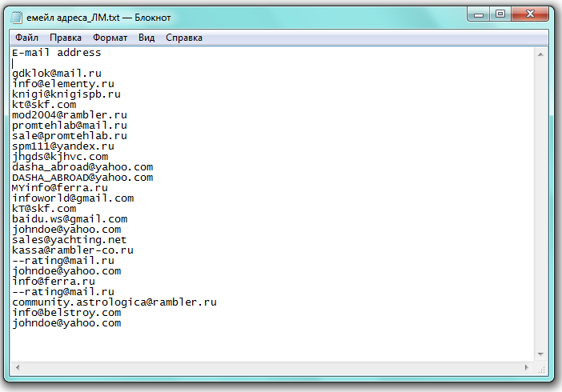Click the vertical scrollbar up arrow
The height and width of the screenshot is (392, 562).
click(x=541, y=54)
